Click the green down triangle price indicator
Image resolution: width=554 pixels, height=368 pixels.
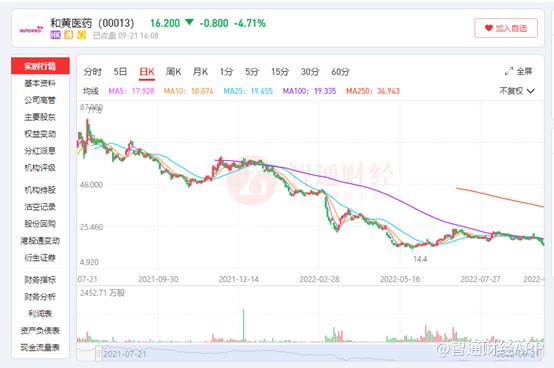tap(189, 22)
